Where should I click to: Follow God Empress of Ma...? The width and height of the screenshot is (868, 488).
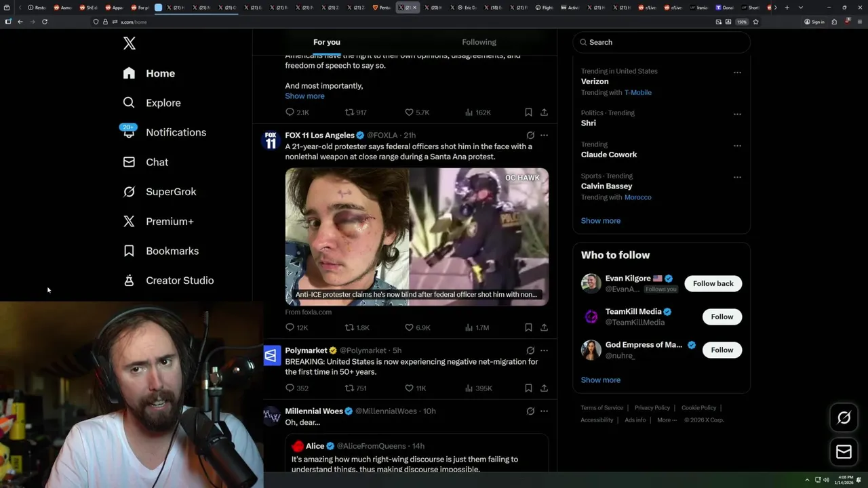[722, 350]
